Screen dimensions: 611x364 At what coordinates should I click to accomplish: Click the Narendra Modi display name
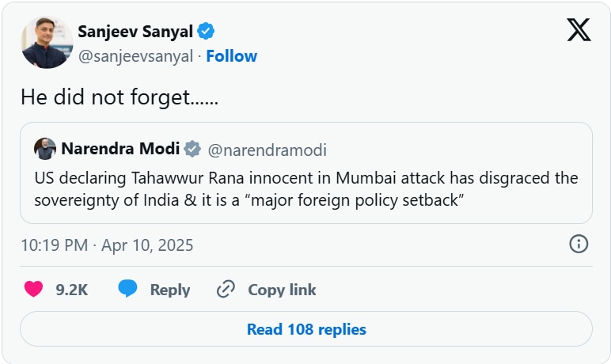120,150
